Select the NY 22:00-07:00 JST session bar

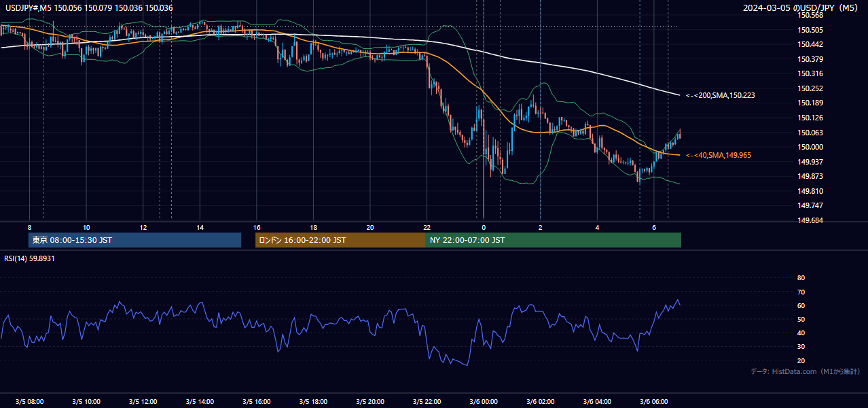[x=554, y=240]
